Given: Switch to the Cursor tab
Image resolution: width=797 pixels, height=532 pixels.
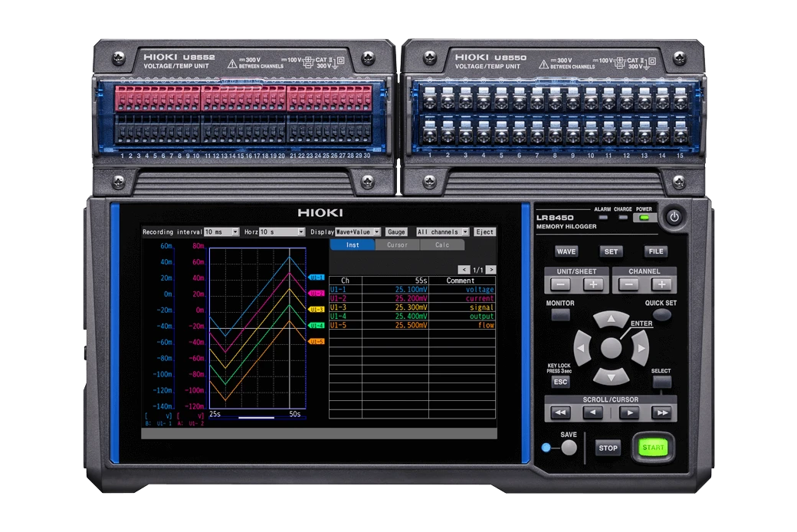Looking at the screenshot, I should pyautogui.click(x=397, y=245).
